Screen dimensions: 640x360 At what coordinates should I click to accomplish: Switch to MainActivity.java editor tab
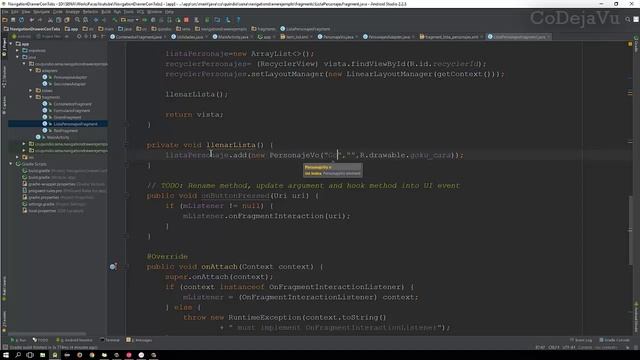(233, 37)
